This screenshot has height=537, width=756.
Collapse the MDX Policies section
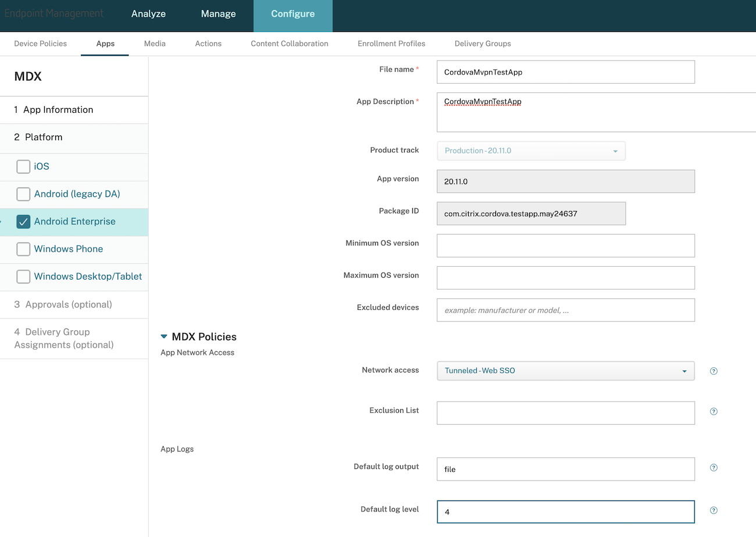coord(164,336)
